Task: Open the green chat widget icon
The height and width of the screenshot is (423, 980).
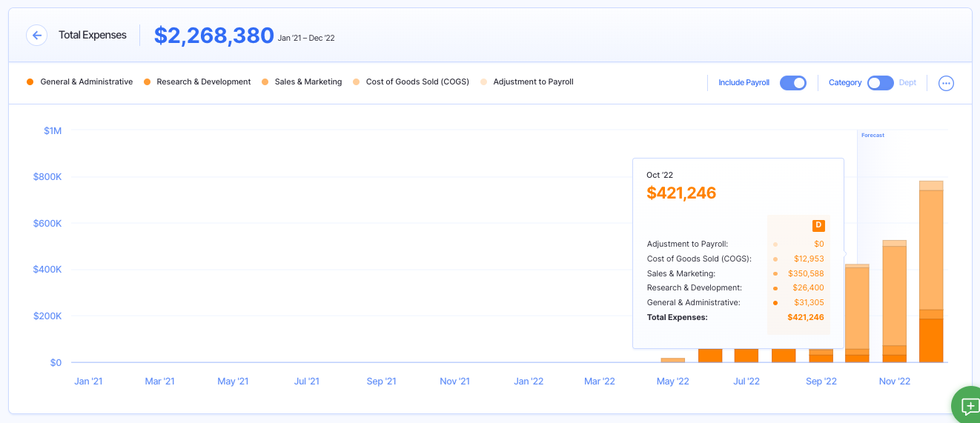Action: tap(969, 405)
